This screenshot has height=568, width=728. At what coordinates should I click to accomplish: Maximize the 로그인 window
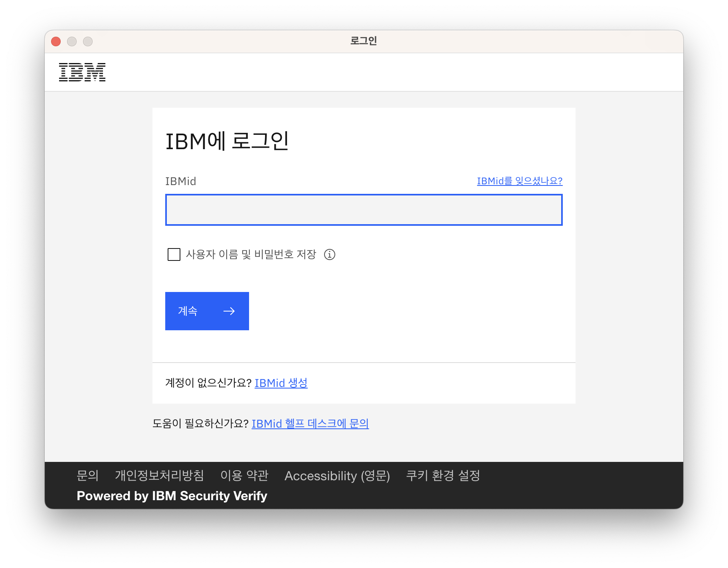click(88, 41)
